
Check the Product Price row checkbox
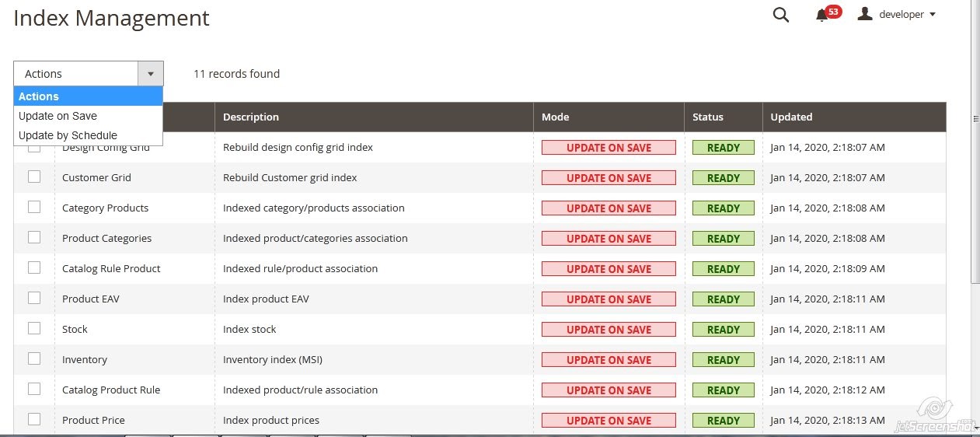34,419
